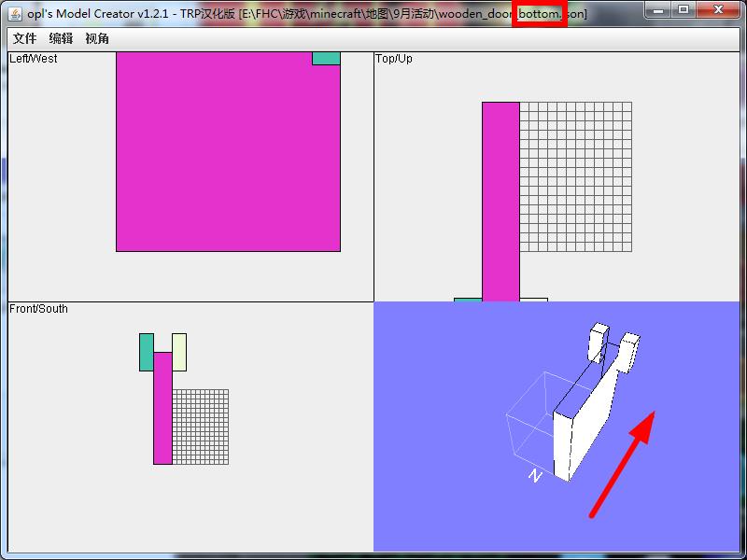Select the pale yellow block in Front/South view
747x560 pixels.
click(179, 352)
